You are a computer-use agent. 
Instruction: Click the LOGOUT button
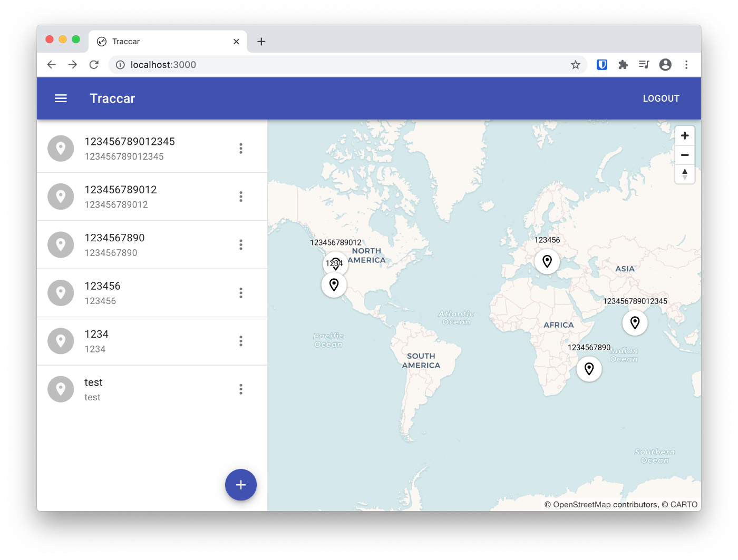pyautogui.click(x=661, y=99)
